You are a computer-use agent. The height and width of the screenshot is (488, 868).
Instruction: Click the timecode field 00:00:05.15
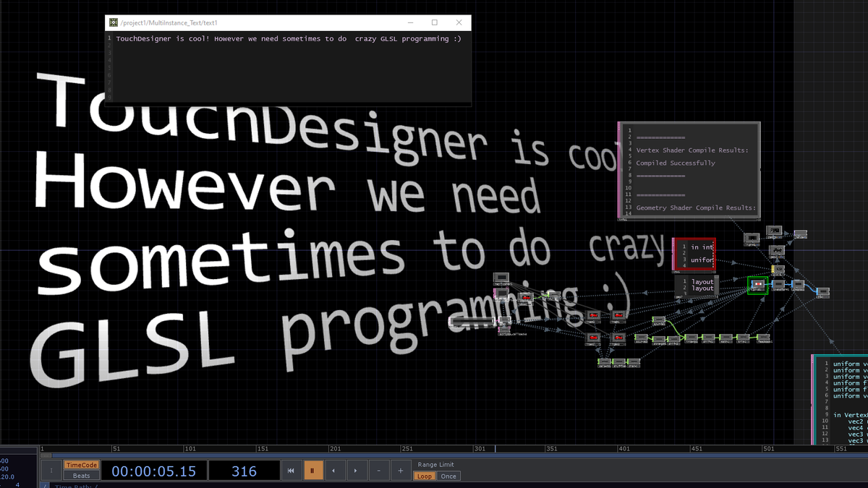point(153,471)
